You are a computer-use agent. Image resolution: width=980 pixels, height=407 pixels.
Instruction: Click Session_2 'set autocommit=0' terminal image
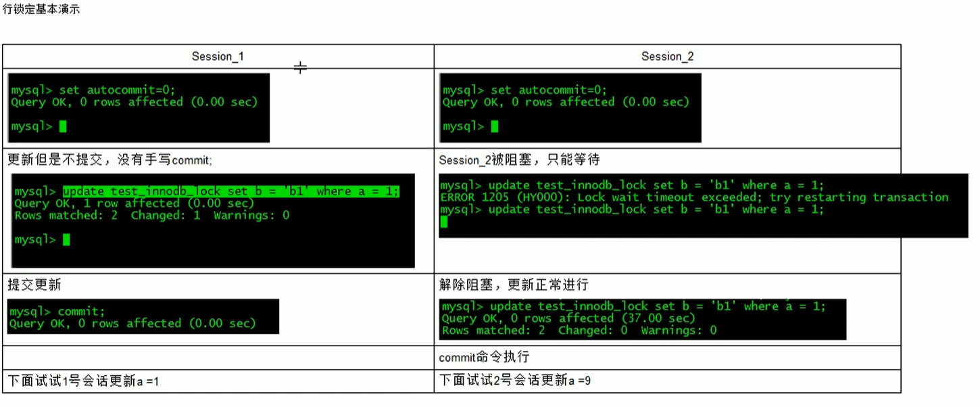[570, 107]
